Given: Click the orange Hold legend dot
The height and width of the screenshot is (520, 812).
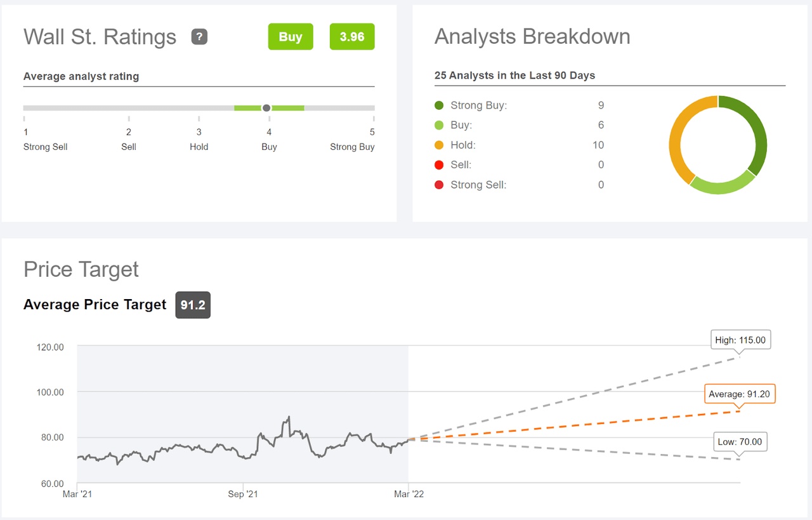Looking at the screenshot, I should (x=439, y=145).
